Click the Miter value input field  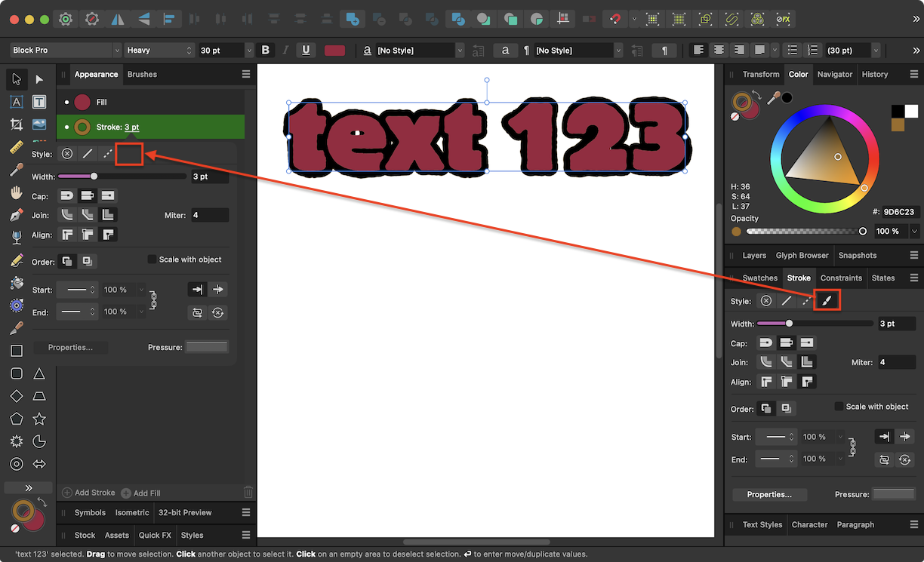coord(896,361)
